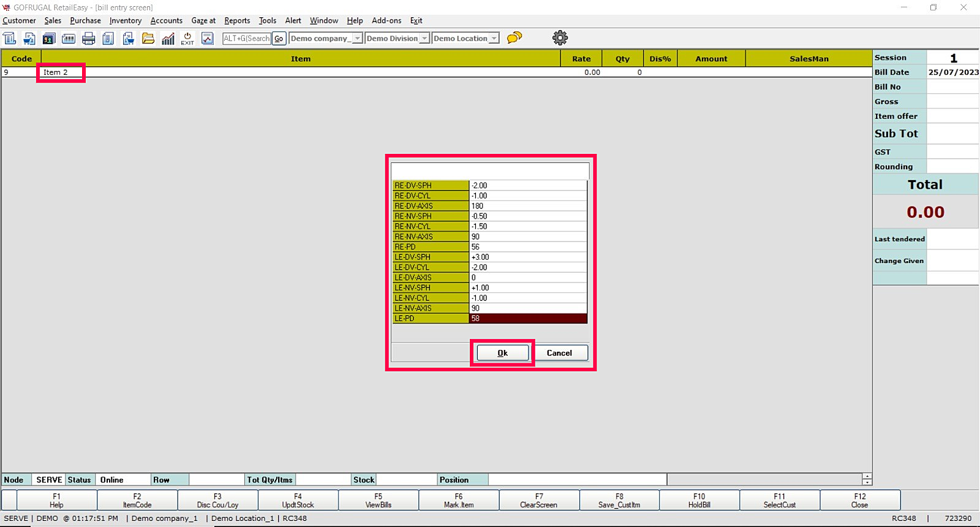Click the F4 UpdtStock button

(x=298, y=501)
